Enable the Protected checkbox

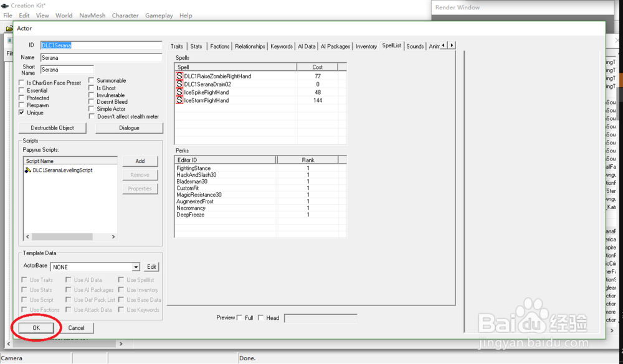coord(21,98)
